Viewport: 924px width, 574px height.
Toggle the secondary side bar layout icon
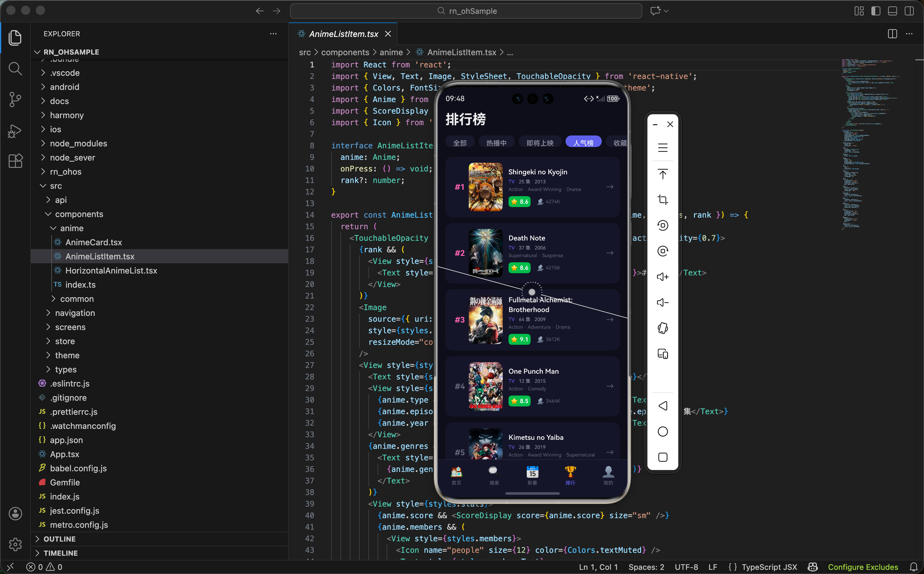coord(909,11)
